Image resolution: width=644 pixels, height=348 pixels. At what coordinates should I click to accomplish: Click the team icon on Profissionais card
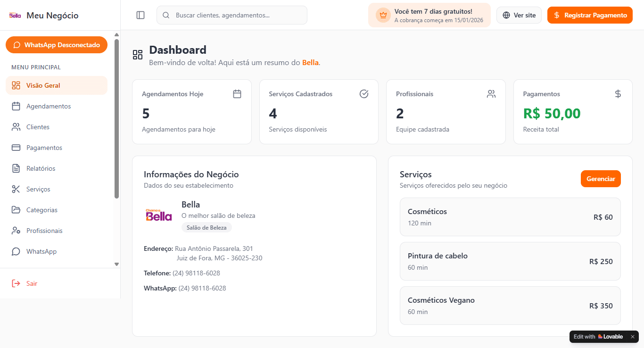click(491, 93)
